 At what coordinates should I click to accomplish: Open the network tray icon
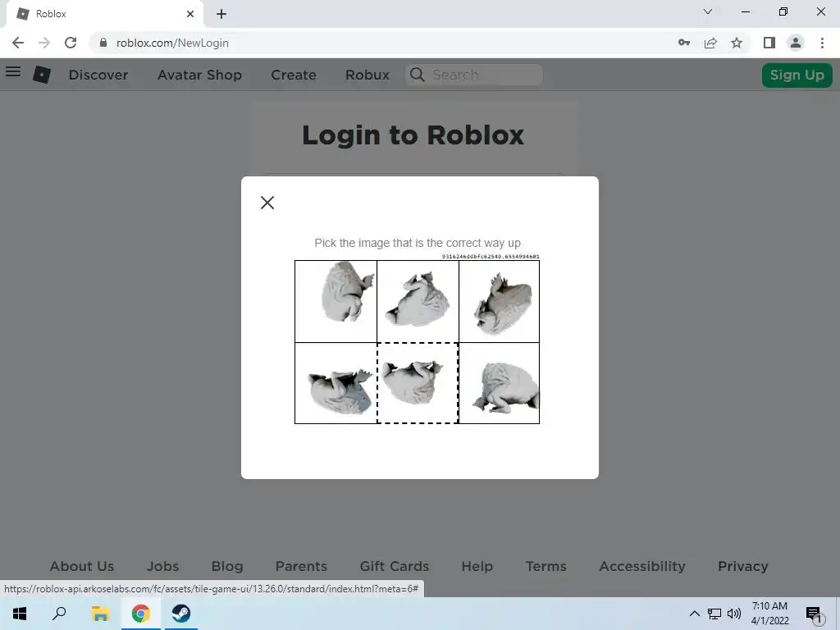pos(714,614)
